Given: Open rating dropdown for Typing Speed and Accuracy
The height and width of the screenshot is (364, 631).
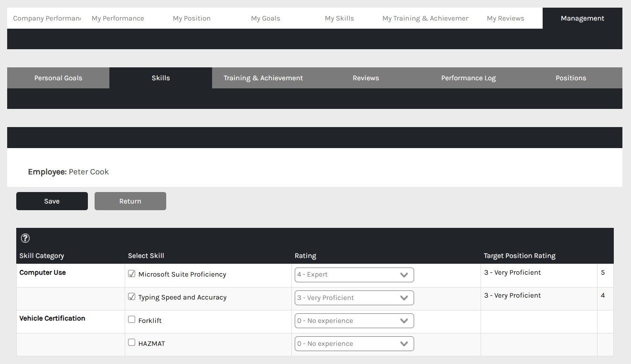Looking at the screenshot, I should tap(354, 298).
